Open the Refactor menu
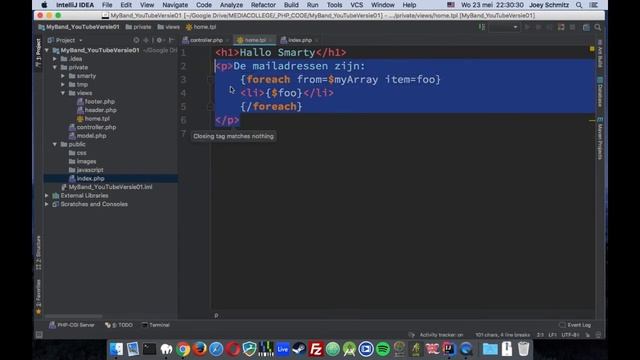This screenshot has height=360, width=640. pyautogui.click(x=263, y=5)
